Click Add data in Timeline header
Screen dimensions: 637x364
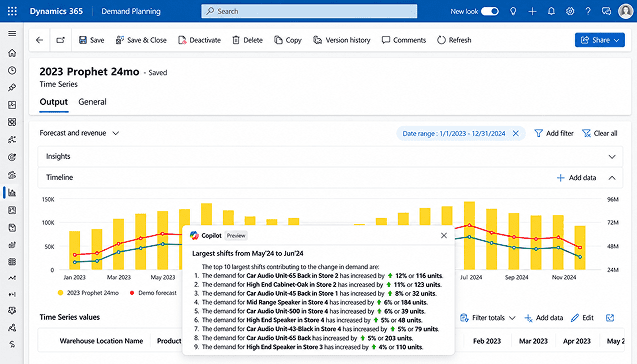576,178
